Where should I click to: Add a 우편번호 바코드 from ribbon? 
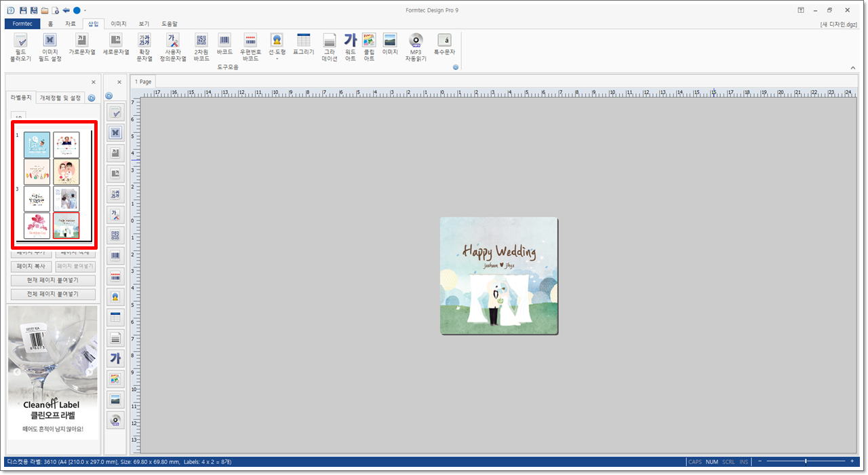[x=250, y=47]
